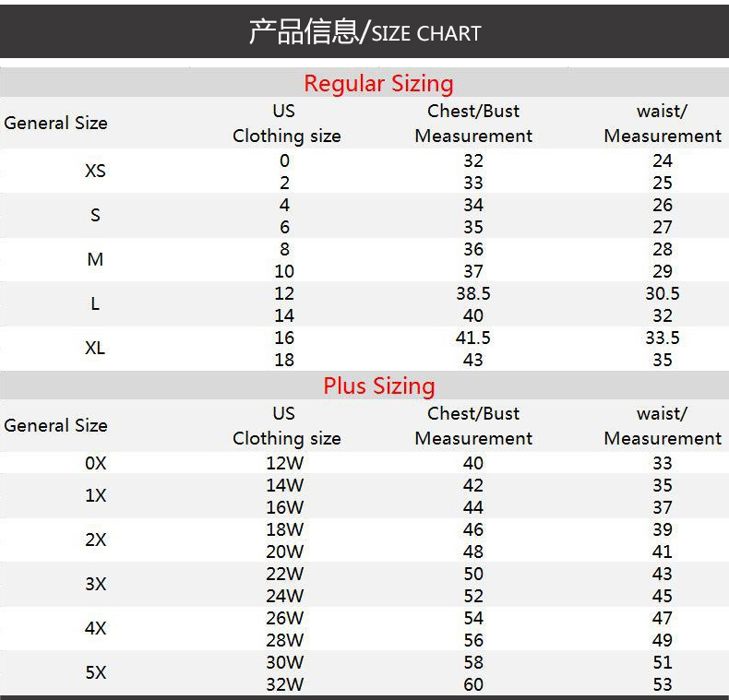Select the 3X plus size label
This screenshot has width=729, height=700.
click(x=95, y=585)
